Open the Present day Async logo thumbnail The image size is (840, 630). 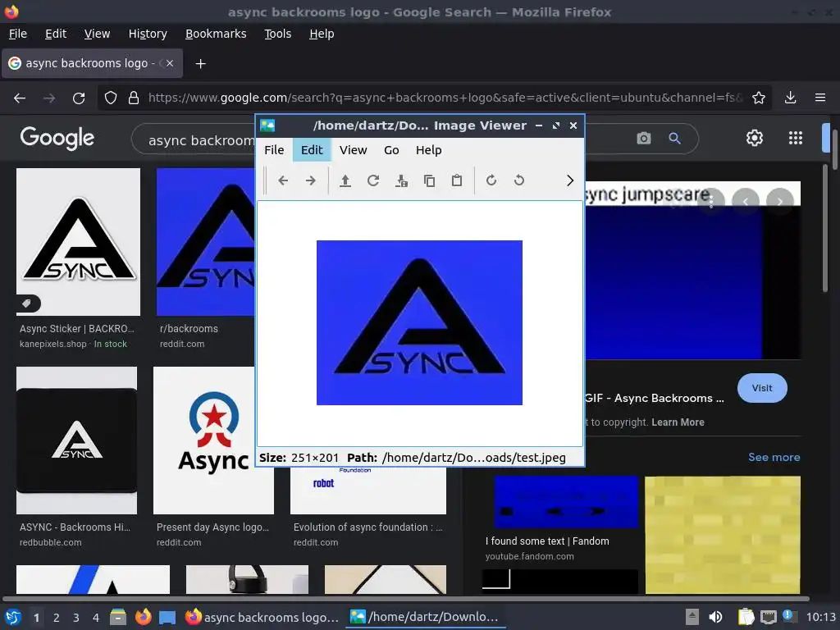(213, 441)
